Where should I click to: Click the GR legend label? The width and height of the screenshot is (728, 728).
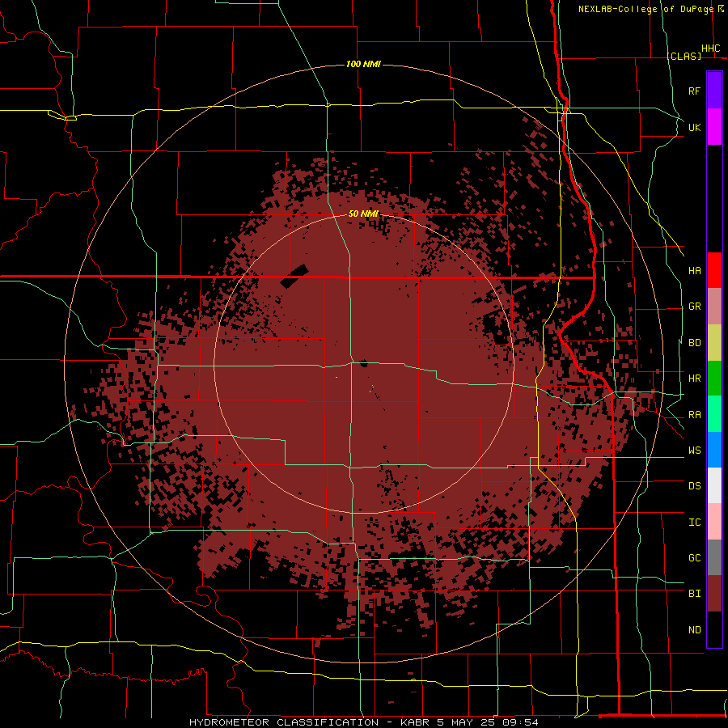(694, 307)
